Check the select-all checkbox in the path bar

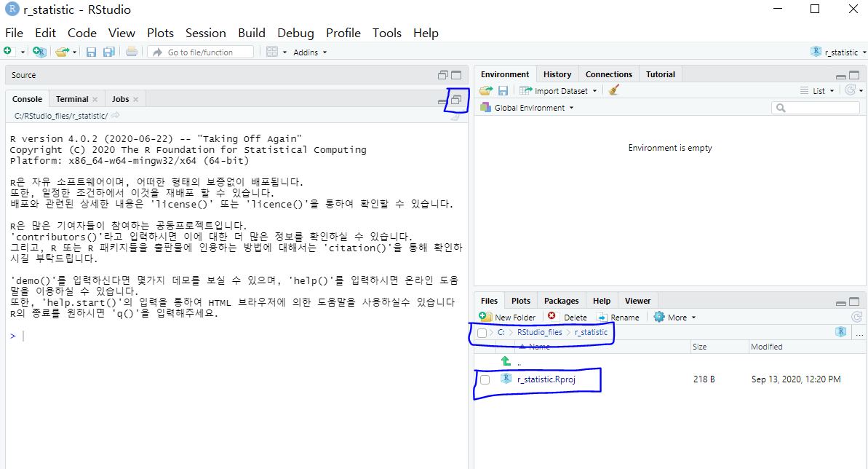point(482,333)
